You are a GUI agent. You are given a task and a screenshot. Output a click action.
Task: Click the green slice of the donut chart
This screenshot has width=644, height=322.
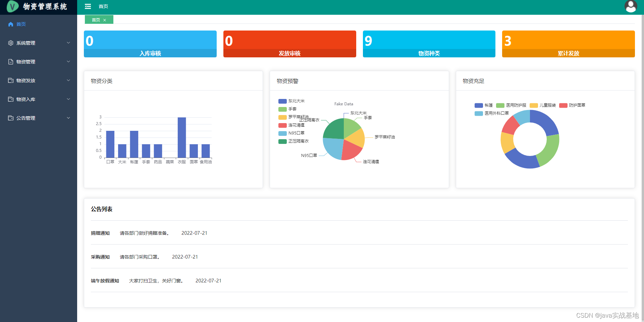(548, 149)
